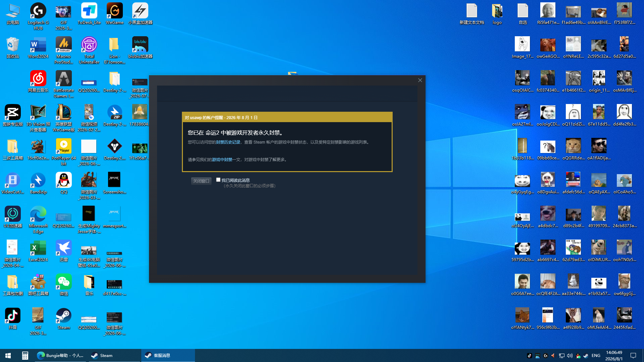Open the Steam tray icon
The image size is (644, 362).
pos(586,356)
